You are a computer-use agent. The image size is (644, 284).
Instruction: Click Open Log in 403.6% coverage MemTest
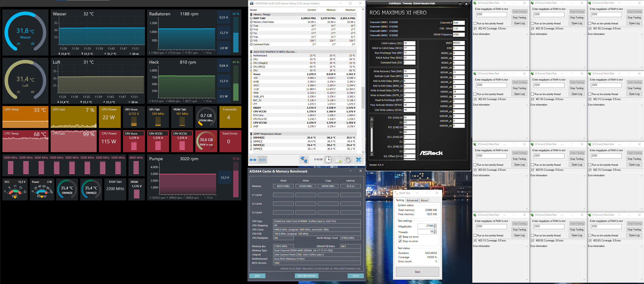[634, 235]
